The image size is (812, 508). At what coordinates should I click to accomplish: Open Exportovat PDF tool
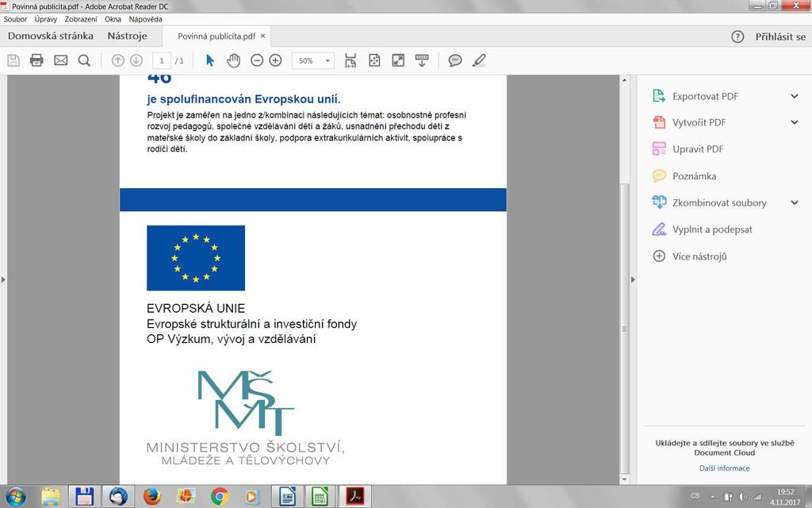(705, 96)
